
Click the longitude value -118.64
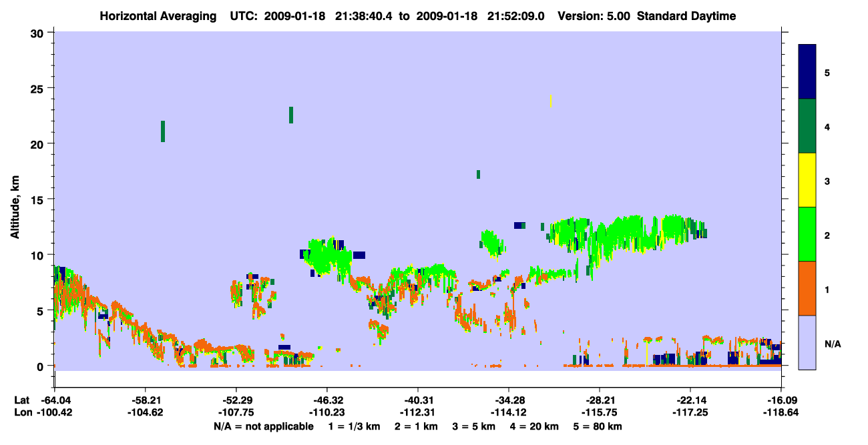point(781,412)
